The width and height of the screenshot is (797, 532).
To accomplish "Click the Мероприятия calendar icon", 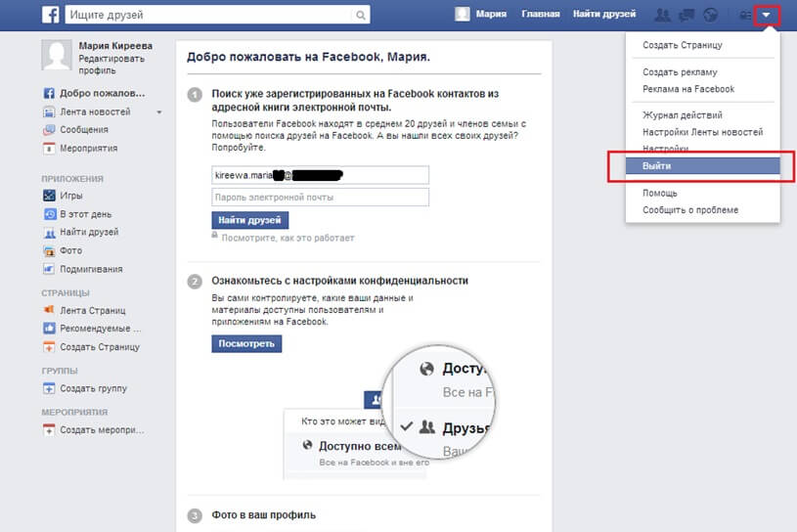I will pyautogui.click(x=49, y=149).
